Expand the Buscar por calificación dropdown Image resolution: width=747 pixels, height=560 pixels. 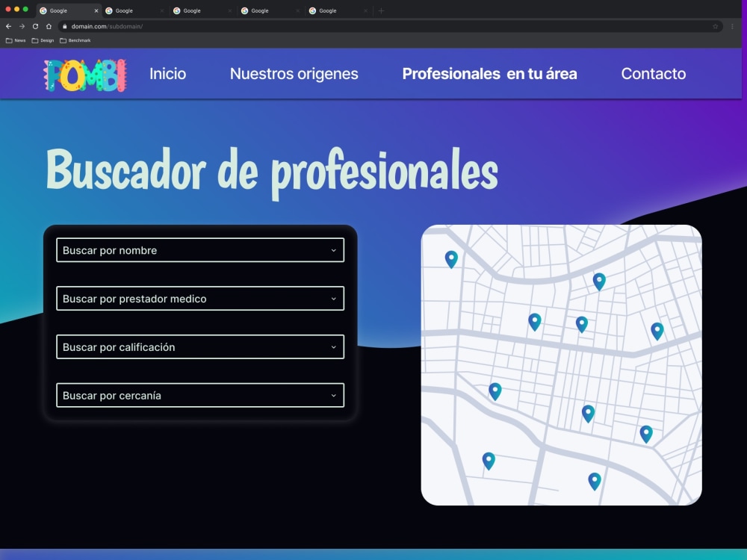point(200,346)
